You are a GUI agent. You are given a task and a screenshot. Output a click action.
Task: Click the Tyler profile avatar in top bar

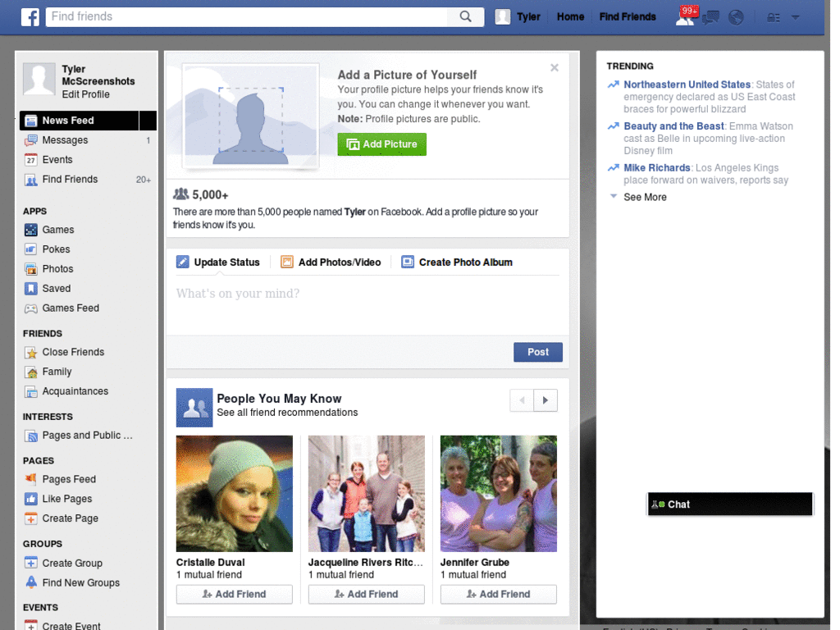click(x=503, y=16)
